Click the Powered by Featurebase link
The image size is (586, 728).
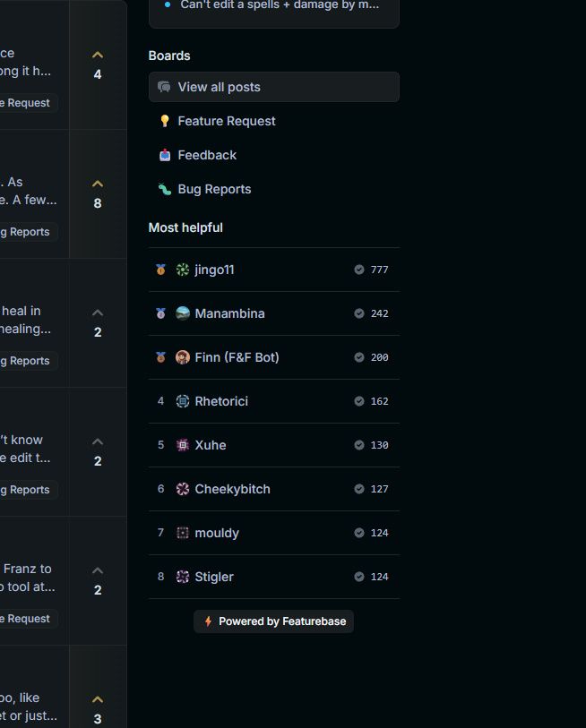(x=273, y=621)
